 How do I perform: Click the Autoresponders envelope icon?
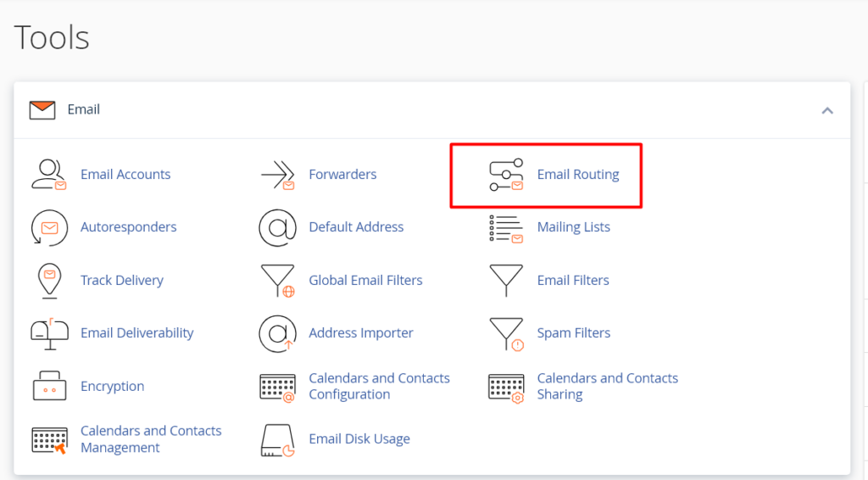(x=48, y=227)
